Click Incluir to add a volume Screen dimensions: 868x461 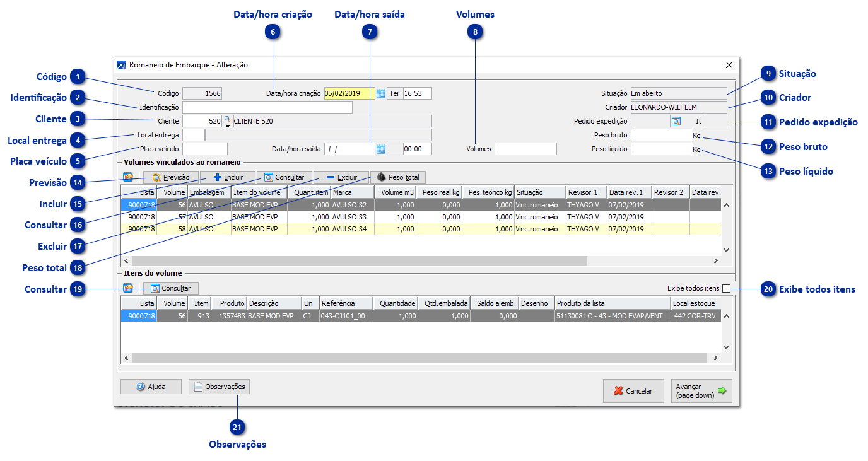click(228, 178)
